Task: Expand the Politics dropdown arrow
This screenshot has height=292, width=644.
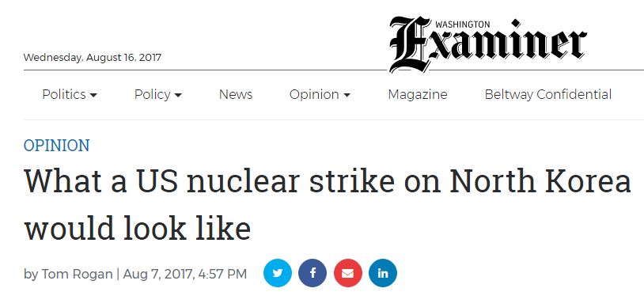Action: point(93,95)
